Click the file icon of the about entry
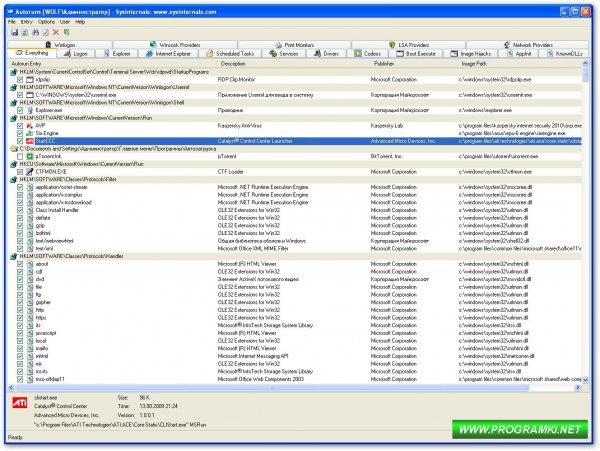This screenshot has width=600, height=451. [30, 264]
